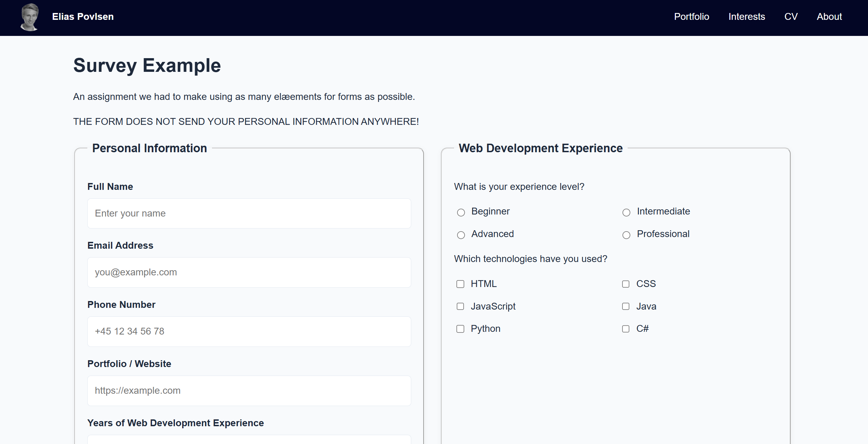Click the Elias Povlsen profile avatar
This screenshot has height=444, width=868.
point(30,17)
